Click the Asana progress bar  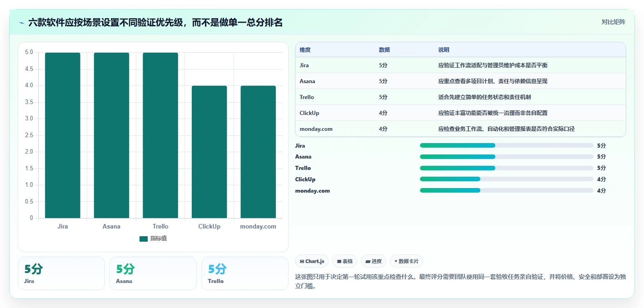pos(507,157)
